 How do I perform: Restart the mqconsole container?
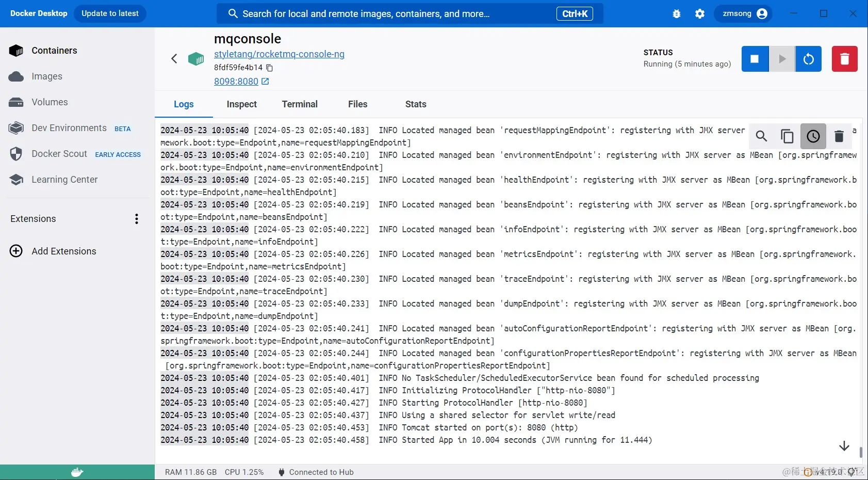tap(809, 59)
